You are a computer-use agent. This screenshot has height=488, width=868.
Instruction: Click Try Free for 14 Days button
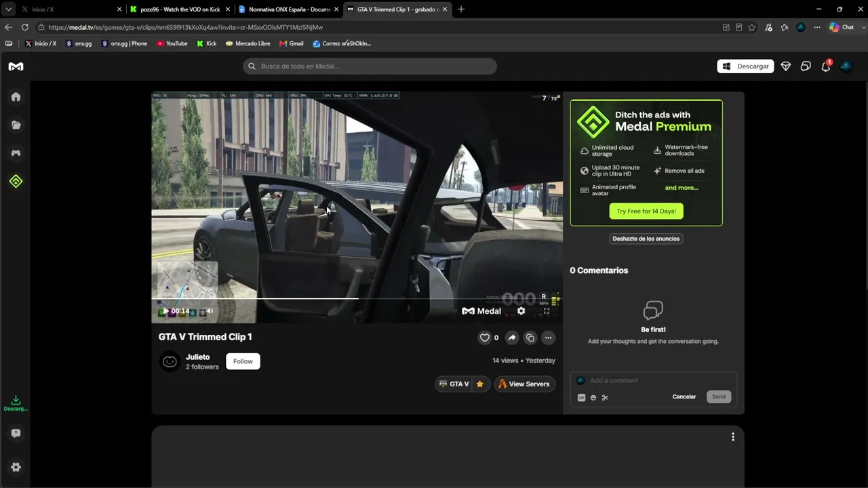tap(646, 211)
